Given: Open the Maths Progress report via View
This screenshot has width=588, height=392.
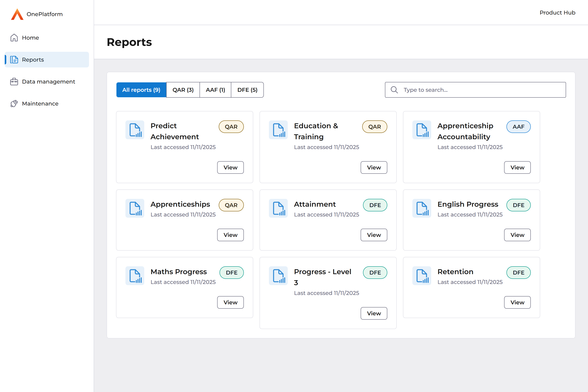Looking at the screenshot, I should pyautogui.click(x=230, y=303).
